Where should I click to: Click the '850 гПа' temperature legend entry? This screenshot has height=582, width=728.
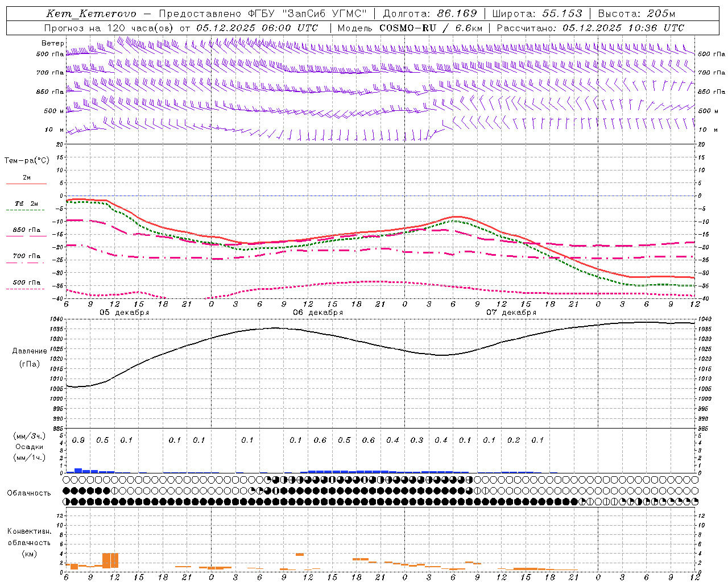(27, 230)
